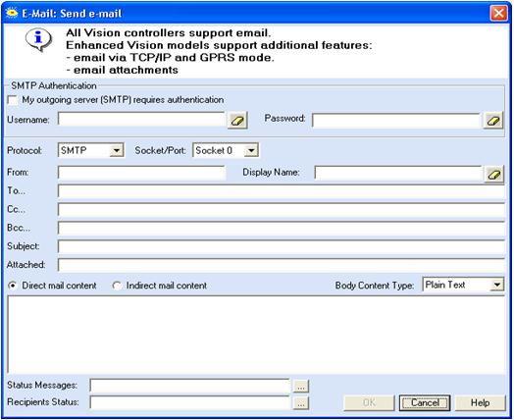The width and height of the screenshot is (514, 420).
Task: Open the Recipients Status browse (...) button
Action: coord(300,403)
